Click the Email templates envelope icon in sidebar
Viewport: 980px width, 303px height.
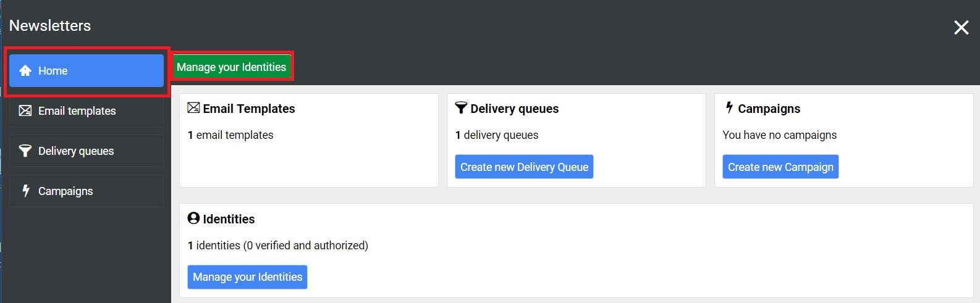pos(25,111)
